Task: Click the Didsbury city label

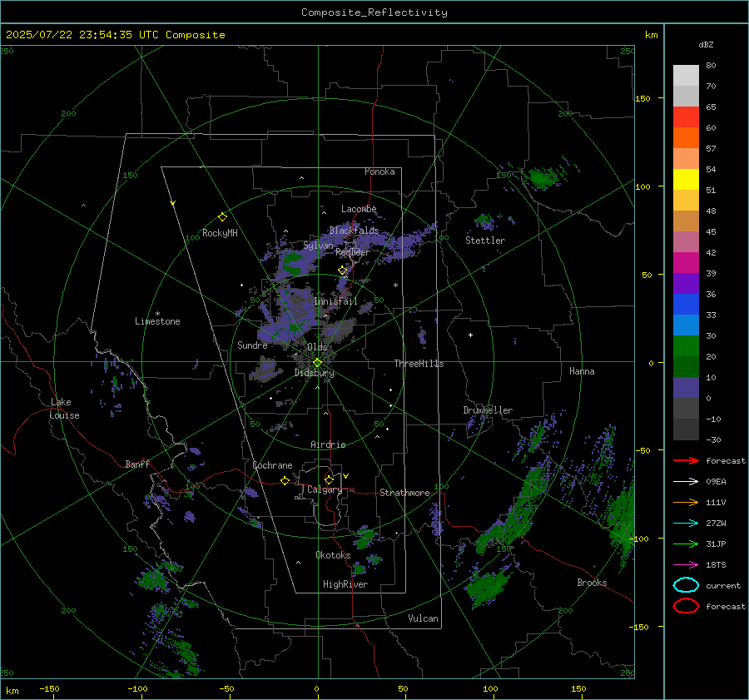Action: (314, 373)
